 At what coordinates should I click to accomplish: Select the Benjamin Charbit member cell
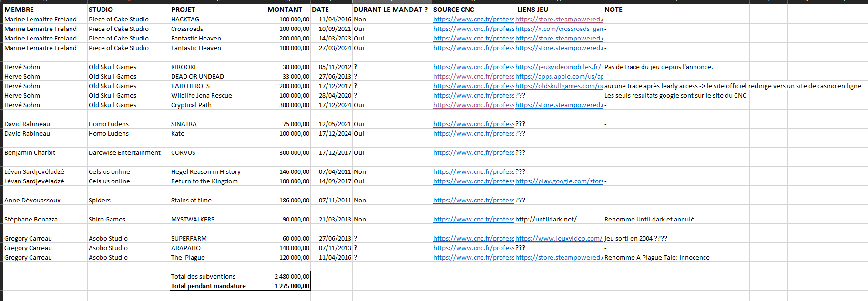(45, 152)
